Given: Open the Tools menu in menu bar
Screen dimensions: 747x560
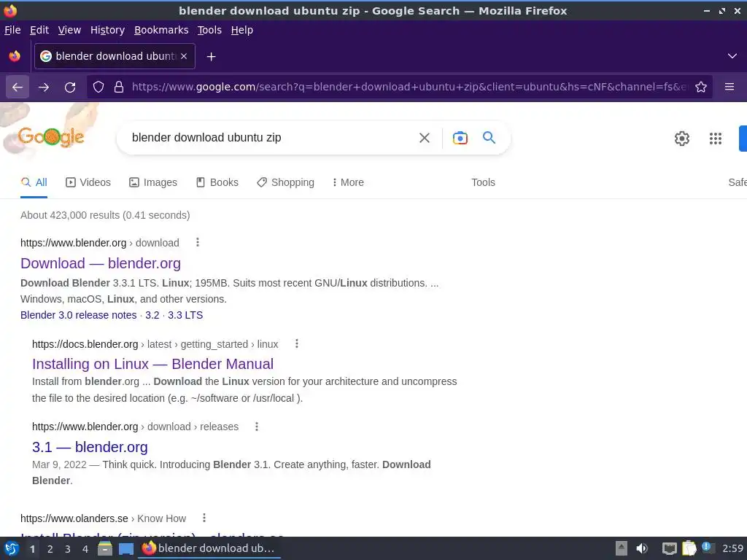Looking at the screenshot, I should click(209, 30).
